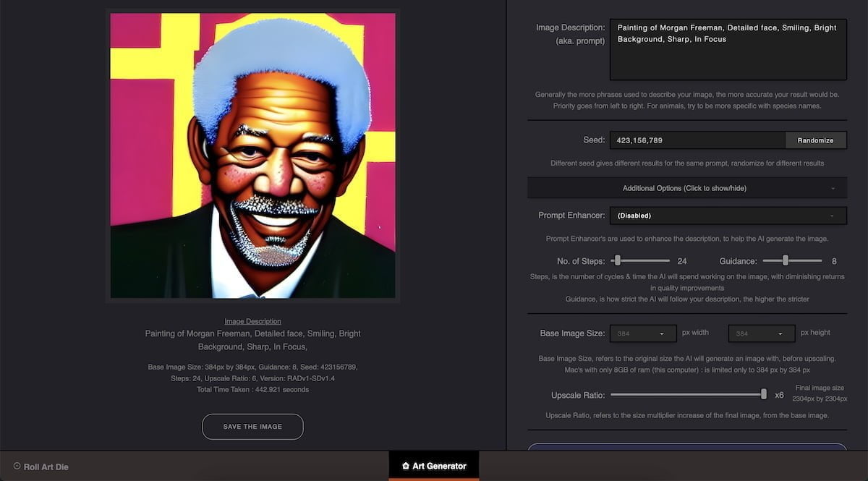Click the arrow in Prompt Enhancer field

click(x=833, y=216)
